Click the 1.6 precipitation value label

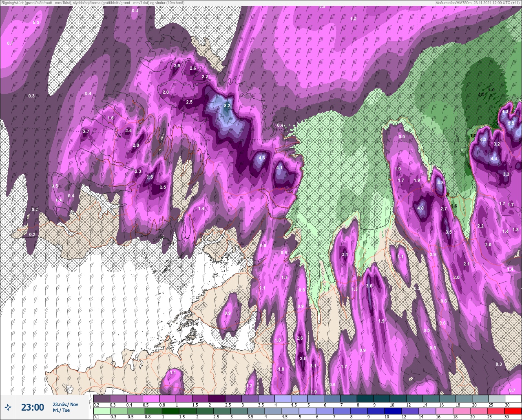[x=111, y=118]
